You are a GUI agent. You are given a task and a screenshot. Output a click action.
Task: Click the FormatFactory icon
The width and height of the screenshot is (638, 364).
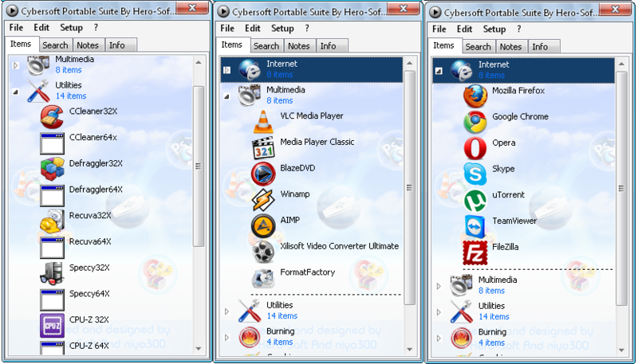pyautogui.click(x=263, y=278)
